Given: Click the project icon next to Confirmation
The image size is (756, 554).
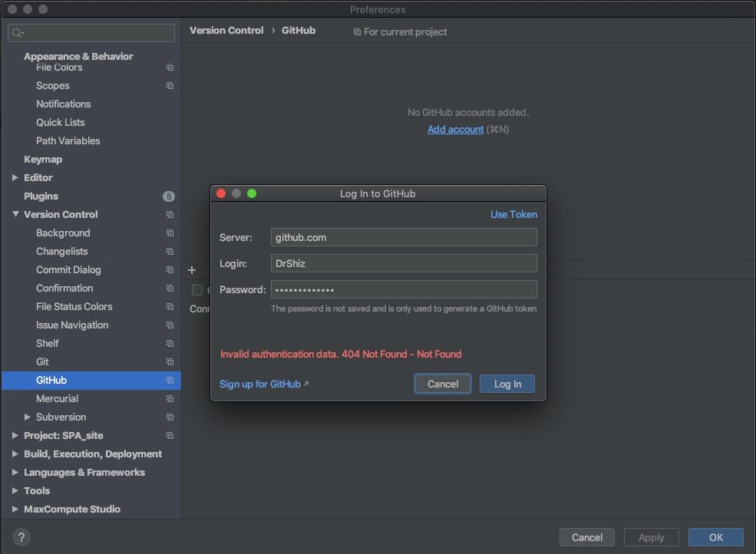Looking at the screenshot, I should point(170,288).
